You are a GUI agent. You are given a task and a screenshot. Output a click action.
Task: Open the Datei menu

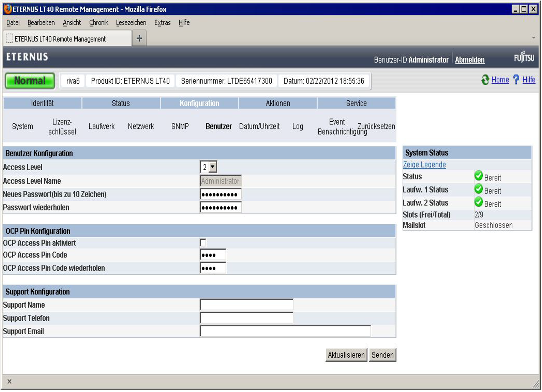13,23
